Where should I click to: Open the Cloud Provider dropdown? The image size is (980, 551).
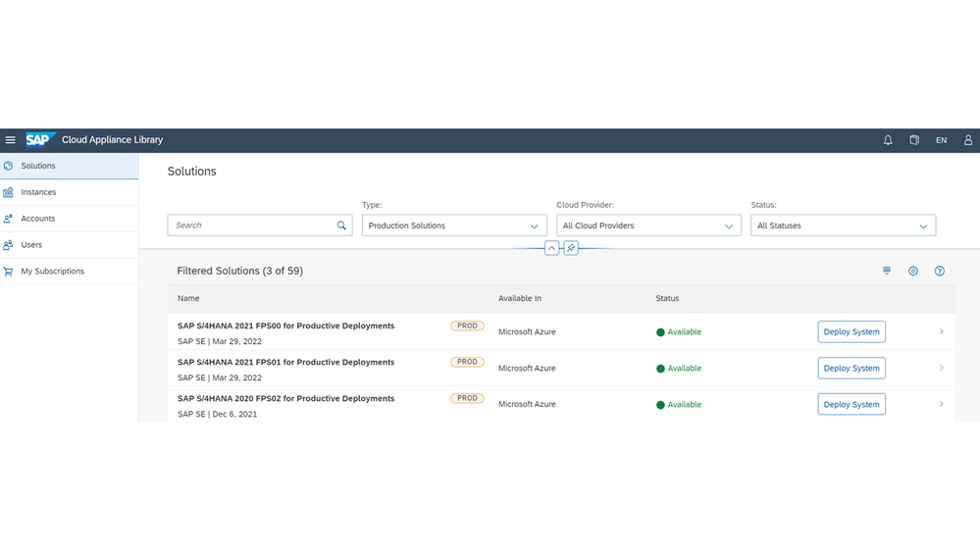point(648,225)
